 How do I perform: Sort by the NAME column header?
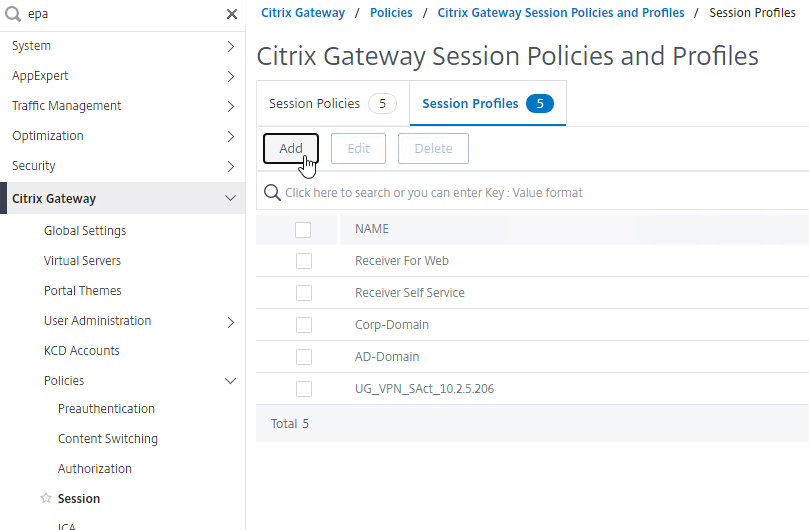tap(372, 229)
